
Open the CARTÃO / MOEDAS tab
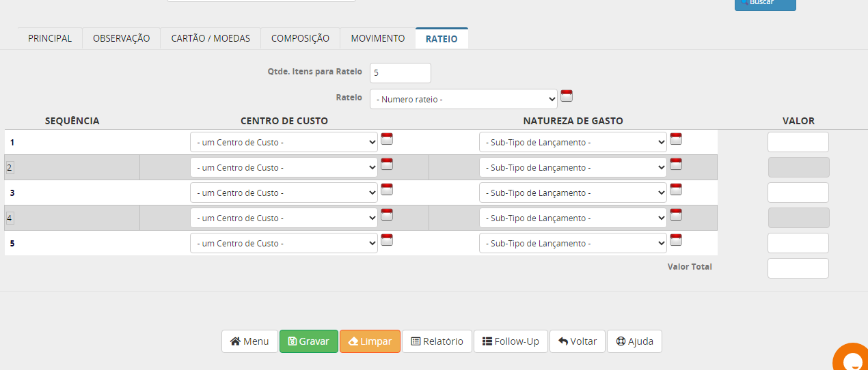click(x=211, y=38)
